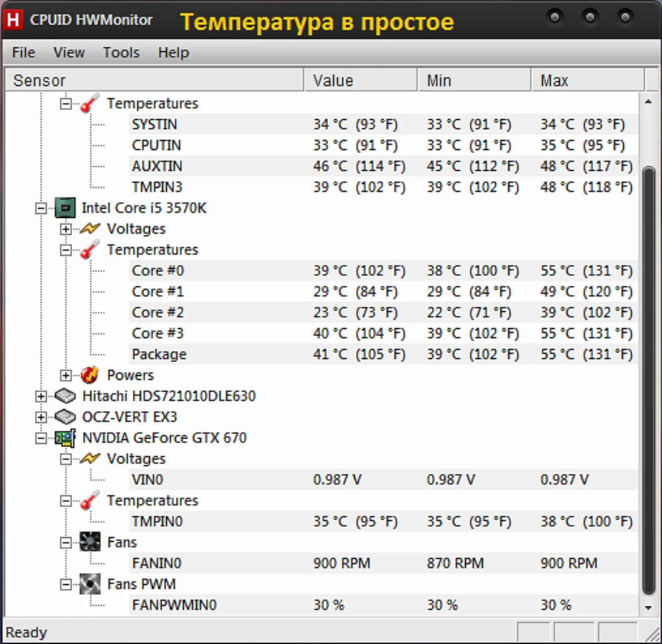Open the Tools menu
The height and width of the screenshot is (644, 662).
(121, 52)
